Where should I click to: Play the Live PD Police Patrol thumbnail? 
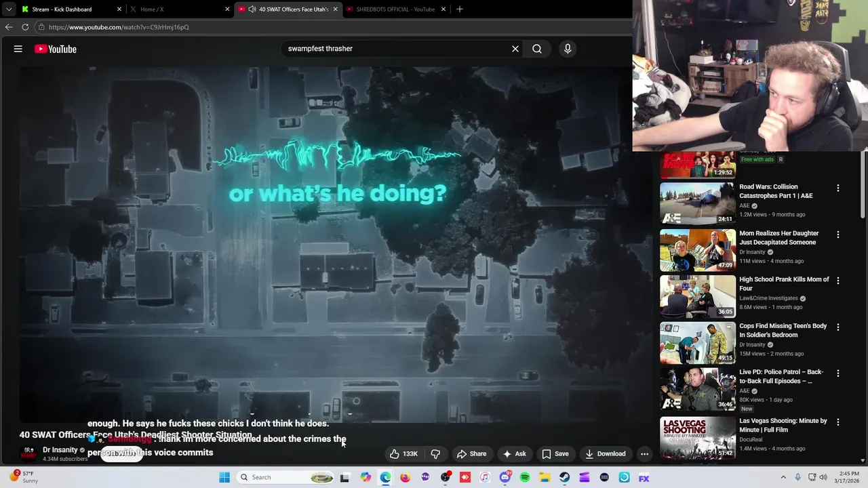698,388
